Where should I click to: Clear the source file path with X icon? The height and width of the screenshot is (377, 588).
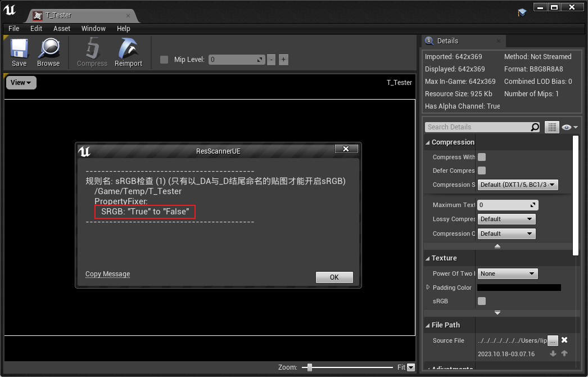click(x=564, y=340)
